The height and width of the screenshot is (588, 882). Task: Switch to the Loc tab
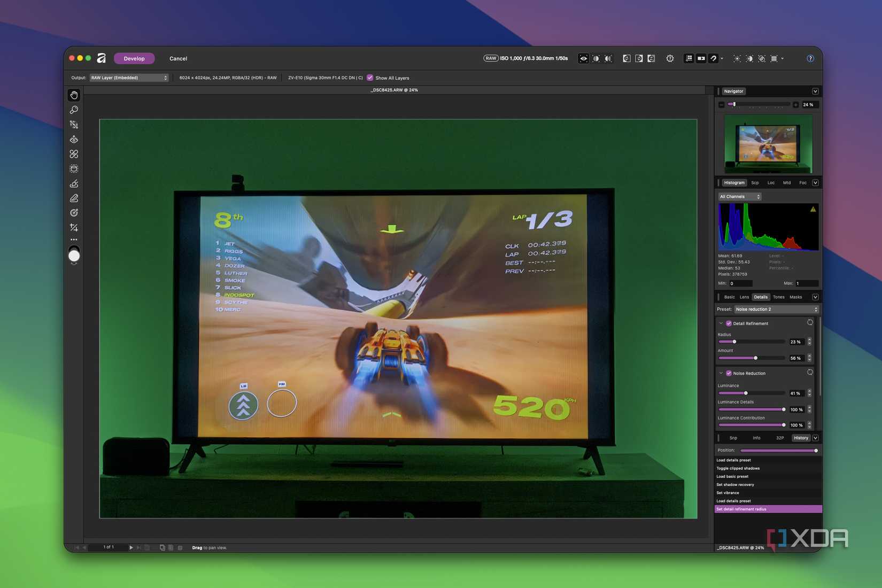point(771,183)
